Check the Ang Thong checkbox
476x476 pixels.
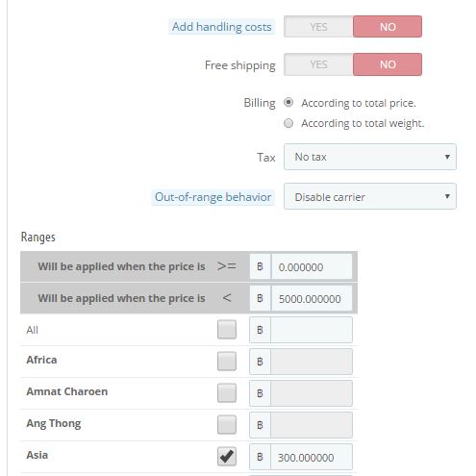pos(227,425)
